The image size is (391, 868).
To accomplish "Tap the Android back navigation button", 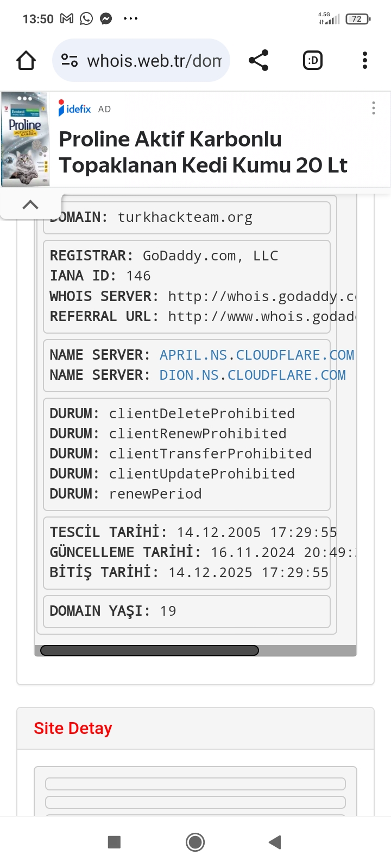I will 275,842.
